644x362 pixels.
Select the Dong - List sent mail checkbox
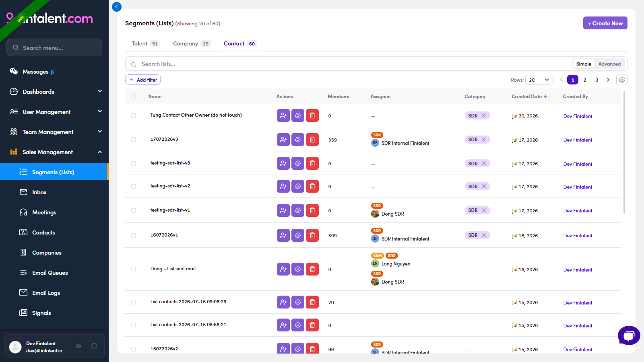(134, 269)
